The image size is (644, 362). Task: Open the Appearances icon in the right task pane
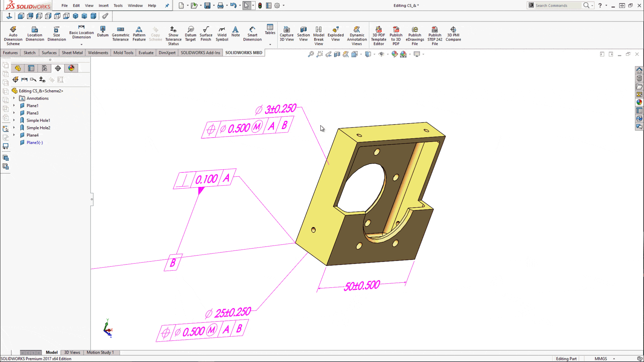pyautogui.click(x=639, y=102)
